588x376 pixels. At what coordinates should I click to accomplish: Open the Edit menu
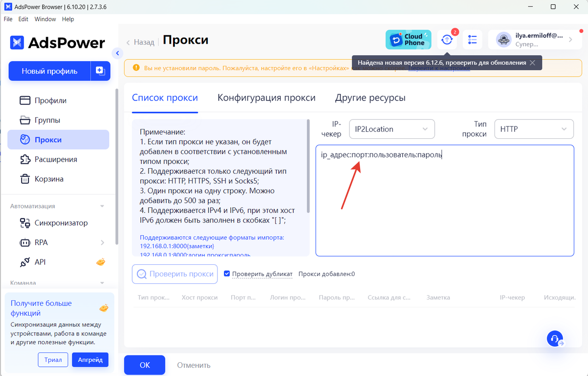pyautogui.click(x=24, y=19)
